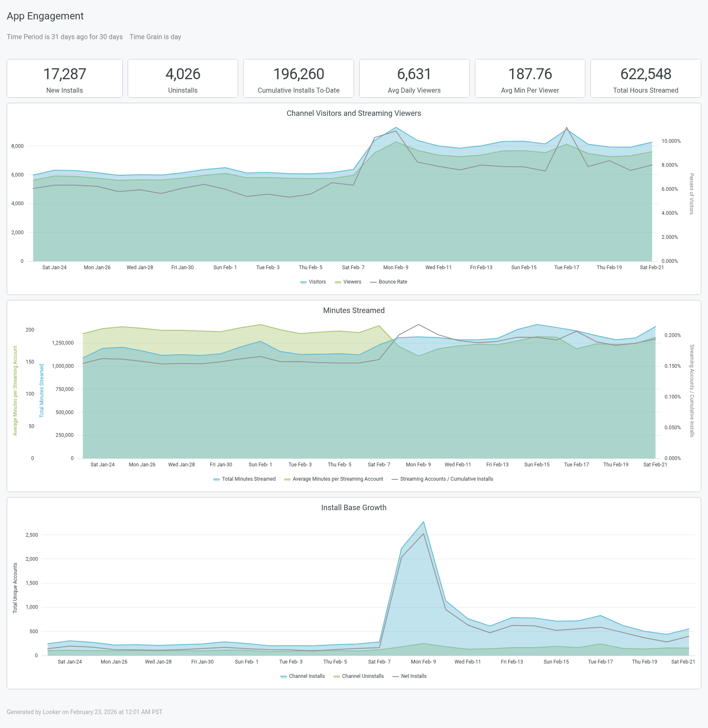Select the Total Hours Streamed tile
Viewport: 708px width, 728px height.
pyautogui.click(x=646, y=78)
